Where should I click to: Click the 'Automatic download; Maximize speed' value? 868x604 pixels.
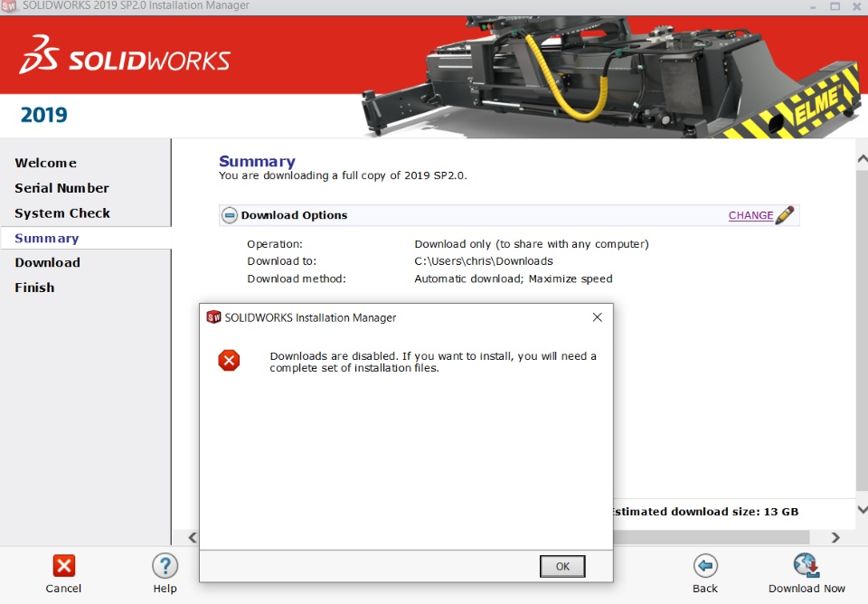click(514, 279)
